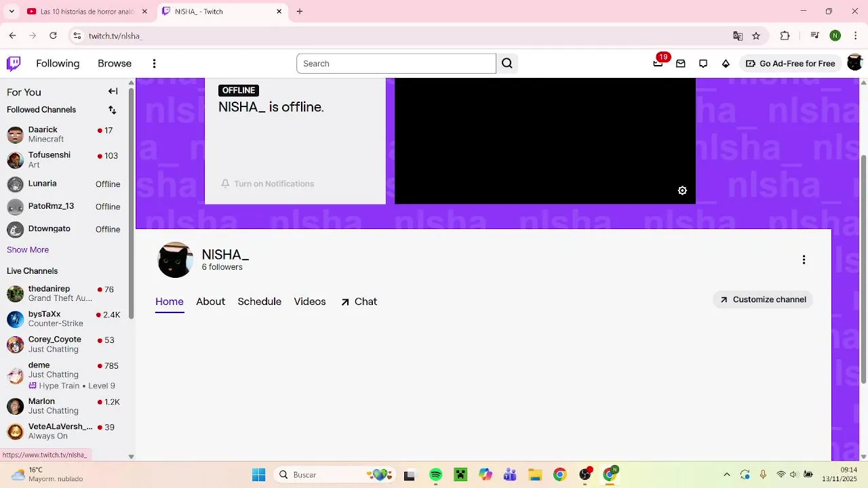Open channel three-dot options menu
Image resolution: width=868 pixels, height=488 pixels.
804,260
